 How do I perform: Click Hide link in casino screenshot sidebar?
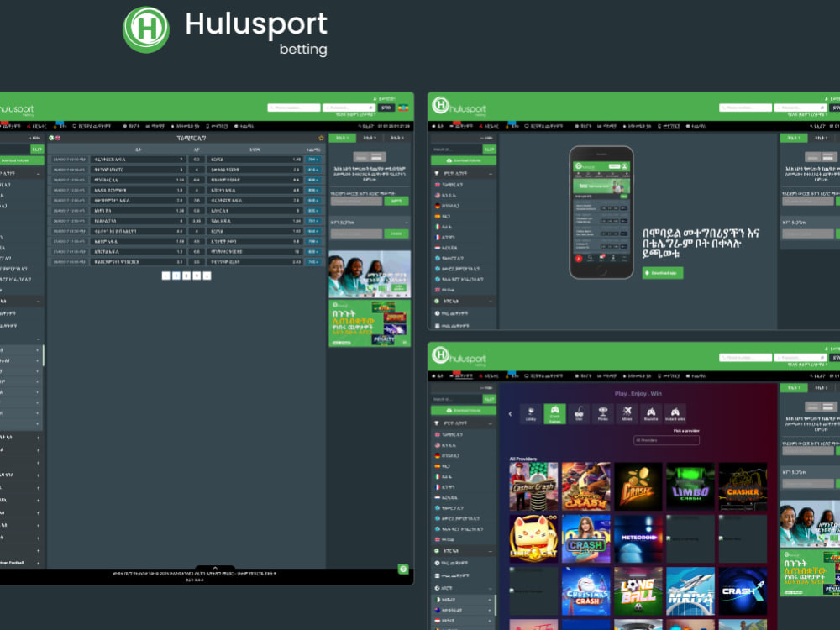click(486, 388)
